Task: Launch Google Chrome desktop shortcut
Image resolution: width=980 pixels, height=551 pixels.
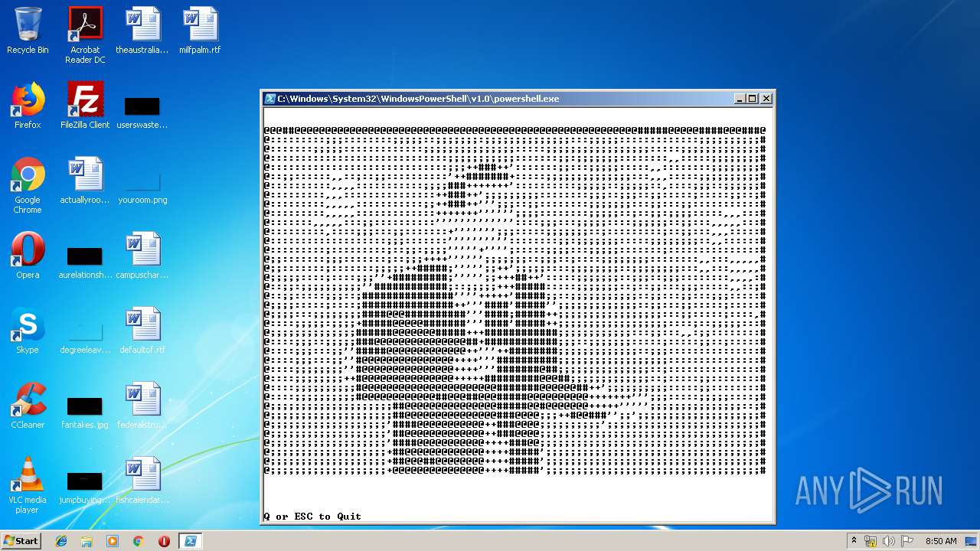Action: [x=28, y=186]
